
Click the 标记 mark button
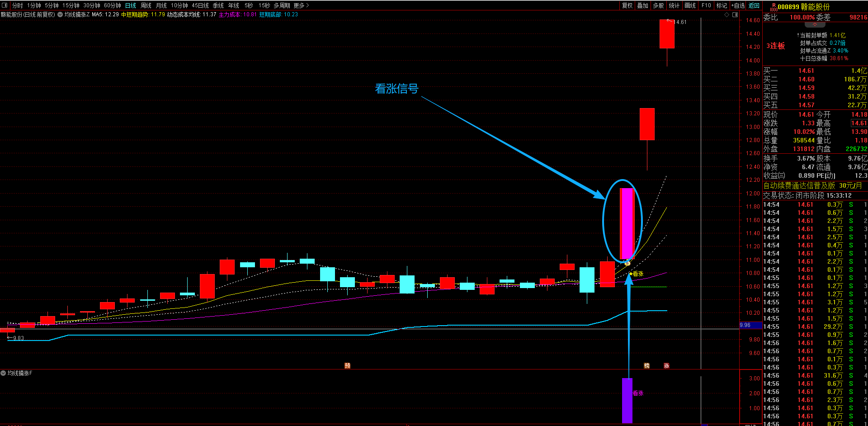click(722, 5)
